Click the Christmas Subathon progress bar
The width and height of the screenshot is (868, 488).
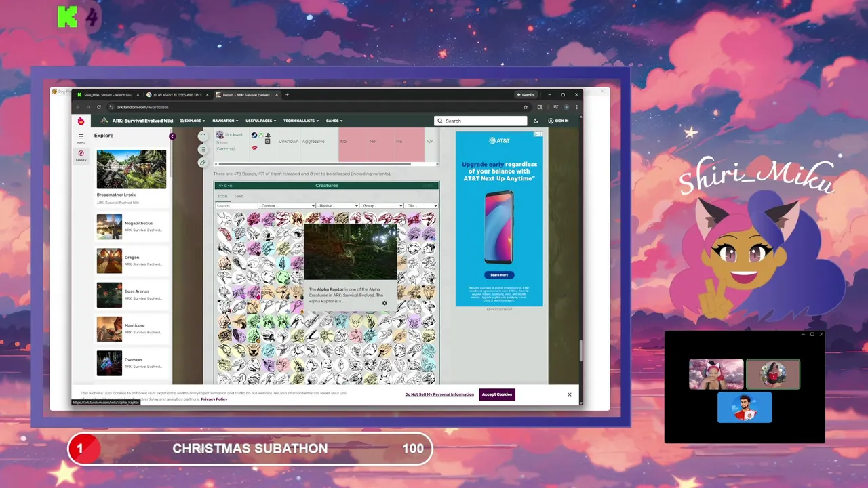pyautogui.click(x=250, y=449)
